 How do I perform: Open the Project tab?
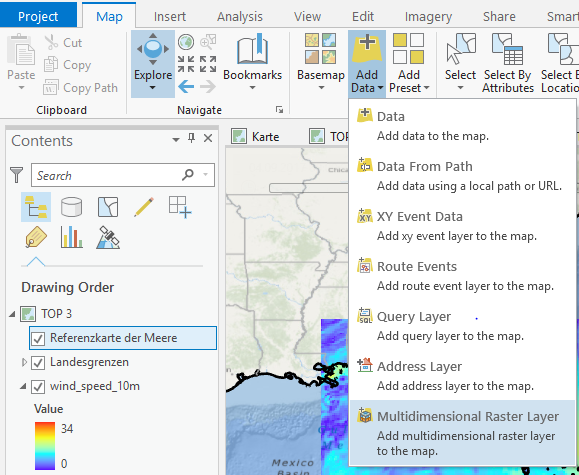[x=38, y=16]
